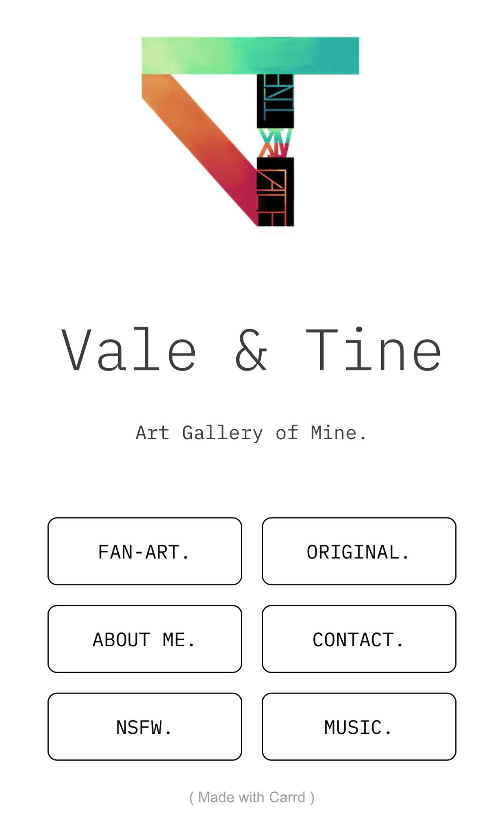Click the word Gallery in the subtitle
This screenshot has height=833, width=504.
pos(222,434)
